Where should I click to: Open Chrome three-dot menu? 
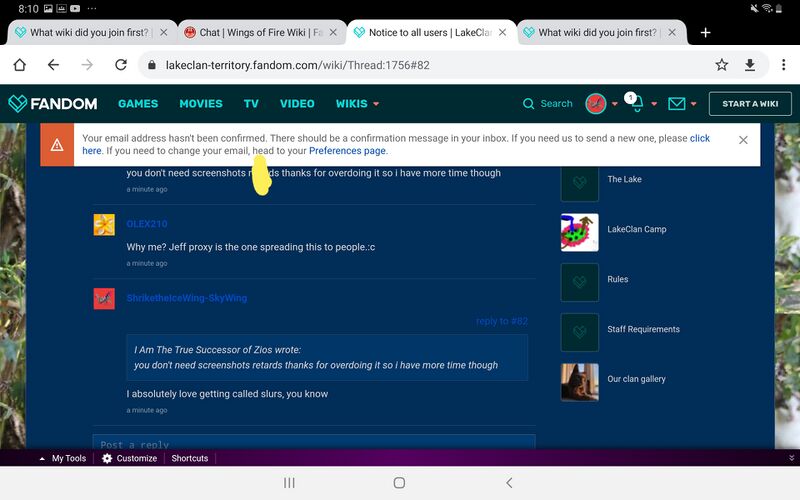780,65
